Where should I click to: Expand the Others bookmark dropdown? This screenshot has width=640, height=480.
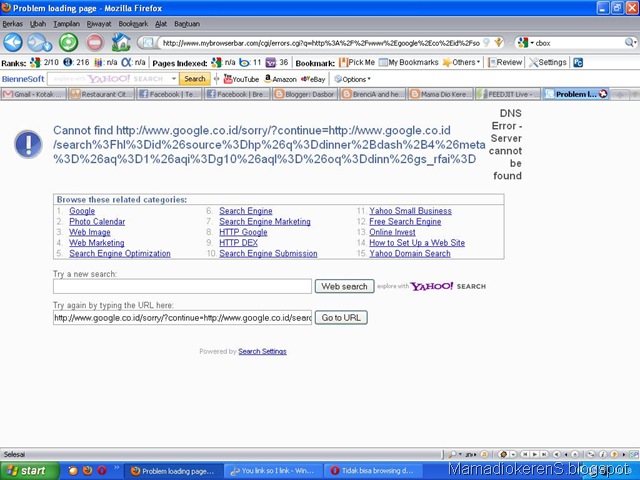[x=461, y=62]
